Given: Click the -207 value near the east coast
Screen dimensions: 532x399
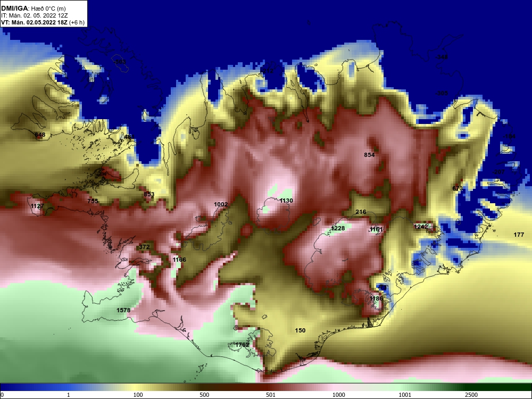Looking at the screenshot, I should tap(499, 172).
